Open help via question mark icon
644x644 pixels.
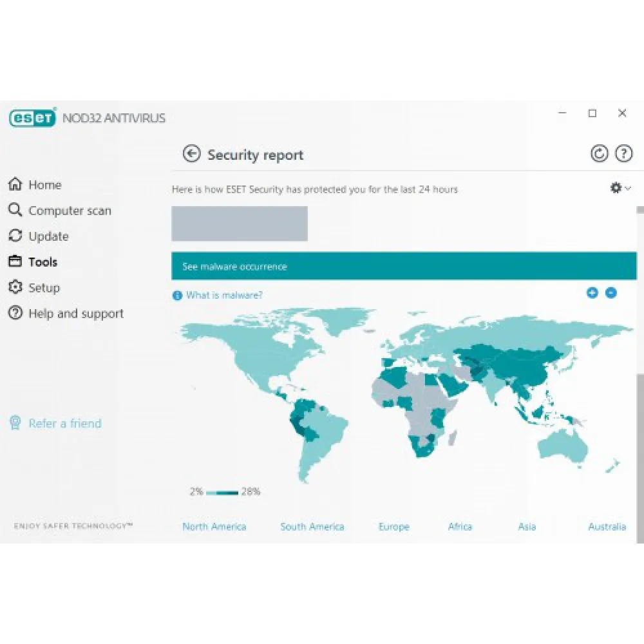[623, 154]
